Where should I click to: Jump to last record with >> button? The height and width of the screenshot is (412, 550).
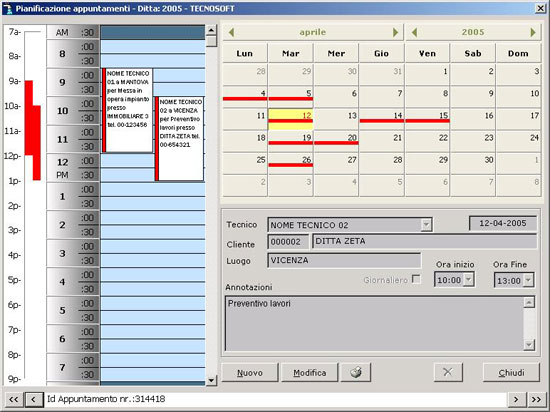point(536,399)
